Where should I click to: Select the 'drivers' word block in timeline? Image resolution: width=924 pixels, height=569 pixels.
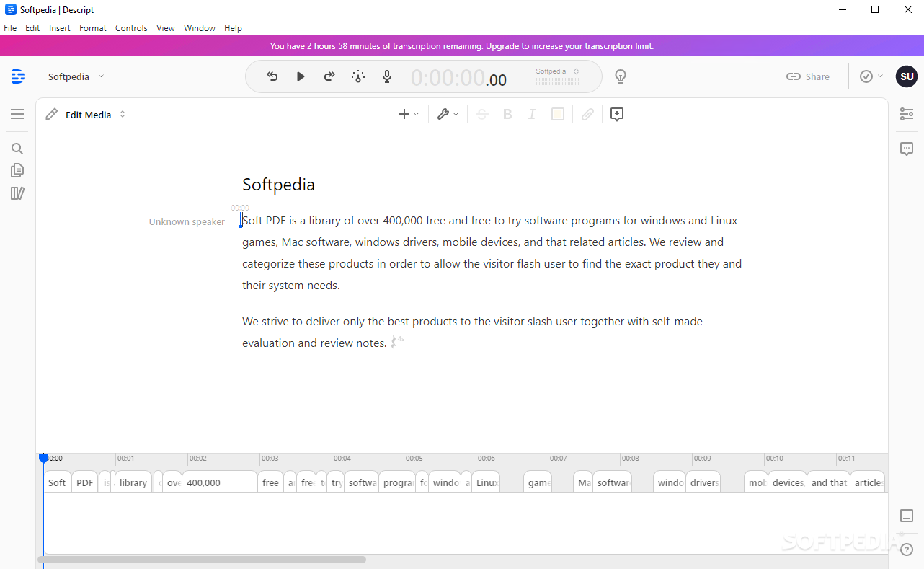click(703, 482)
